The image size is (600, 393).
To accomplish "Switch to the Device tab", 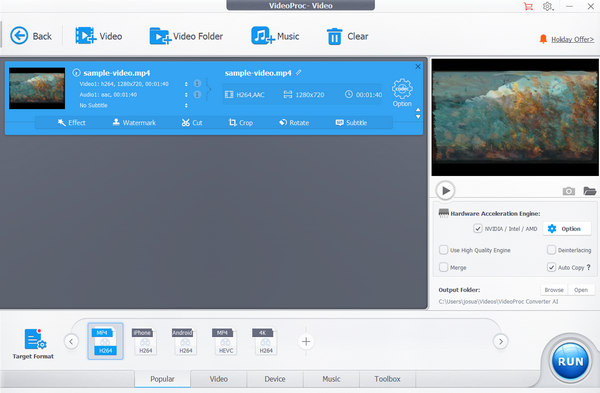I will (x=275, y=379).
